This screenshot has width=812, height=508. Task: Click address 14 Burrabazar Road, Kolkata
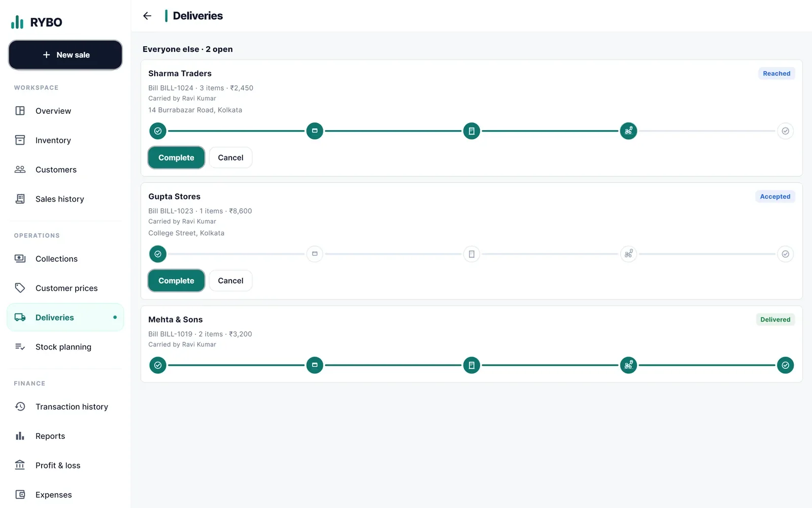[195, 110]
